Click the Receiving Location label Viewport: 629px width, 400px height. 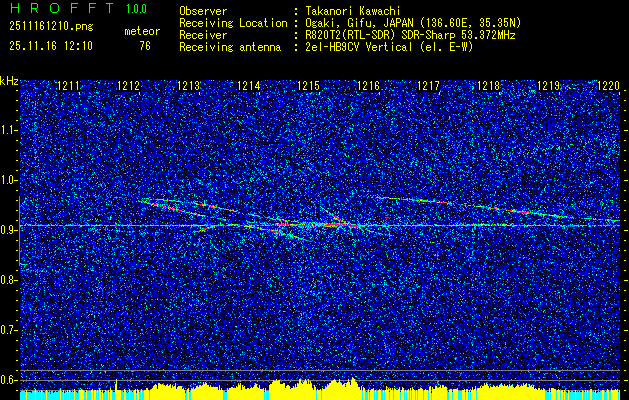[233, 23]
